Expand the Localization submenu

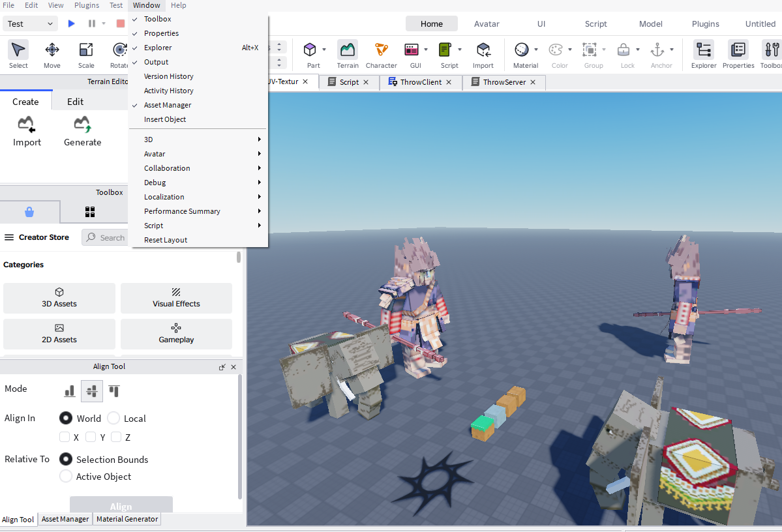pos(198,197)
